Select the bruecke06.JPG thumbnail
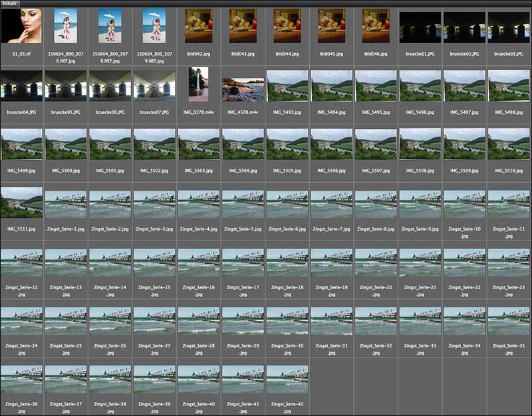 [110, 86]
